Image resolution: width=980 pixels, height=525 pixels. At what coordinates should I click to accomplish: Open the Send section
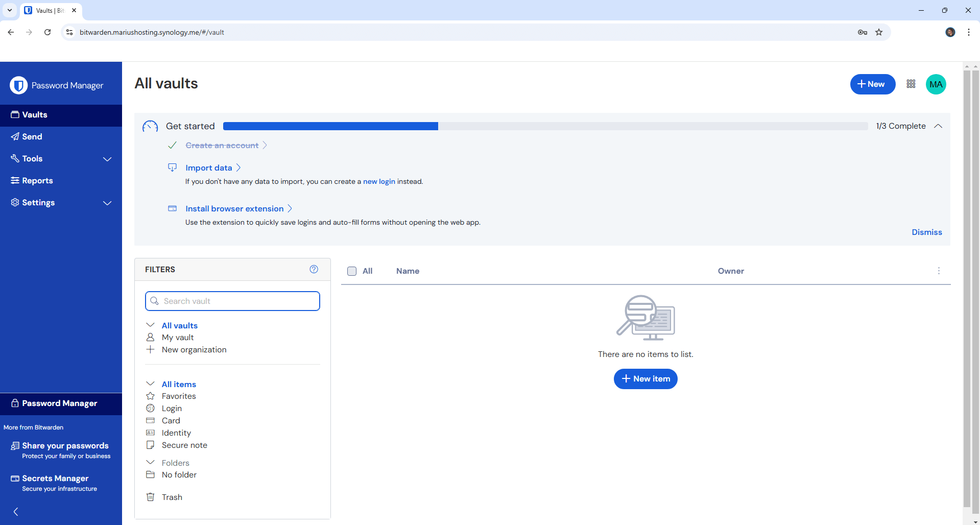tap(61, 137)
